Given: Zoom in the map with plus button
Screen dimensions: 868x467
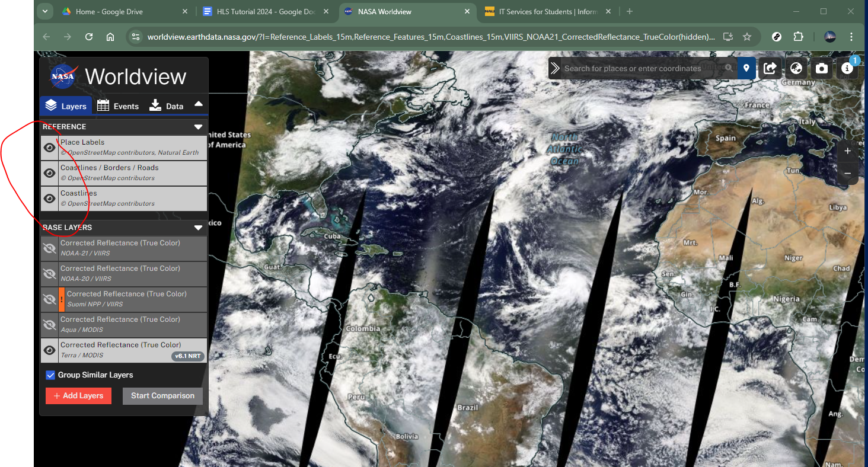Looking at the screenshot, I should [x=847, y=151].
